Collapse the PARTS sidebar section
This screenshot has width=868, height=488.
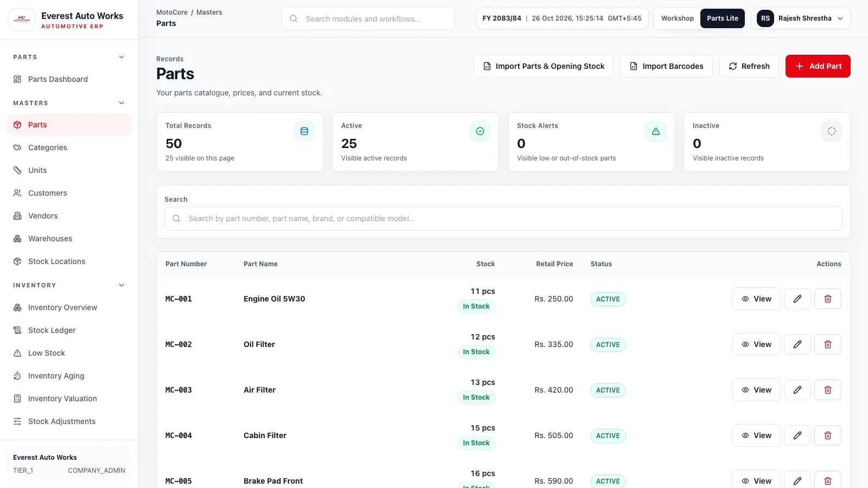pos(122,57)
